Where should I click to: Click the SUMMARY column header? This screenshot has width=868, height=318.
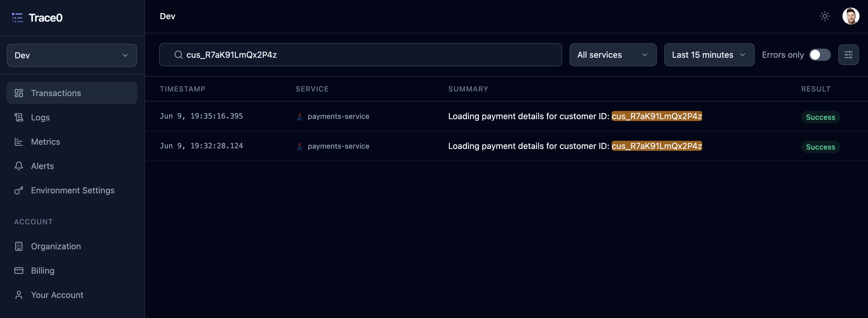[x=468, y=89]
